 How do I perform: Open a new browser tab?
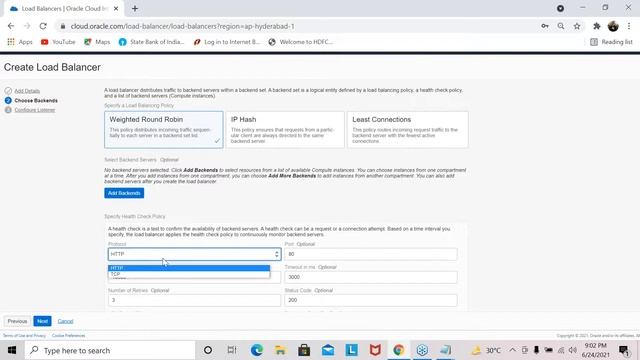click(x=135, y=9)
